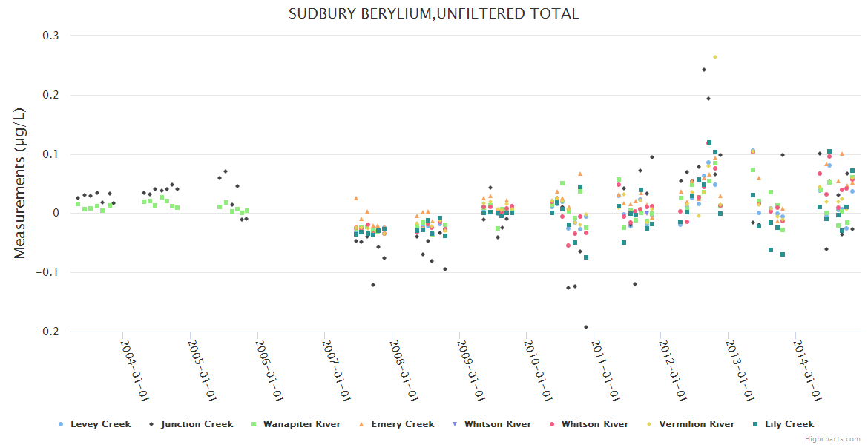Toggle Lily Creek series visibility label

(789, 424)
